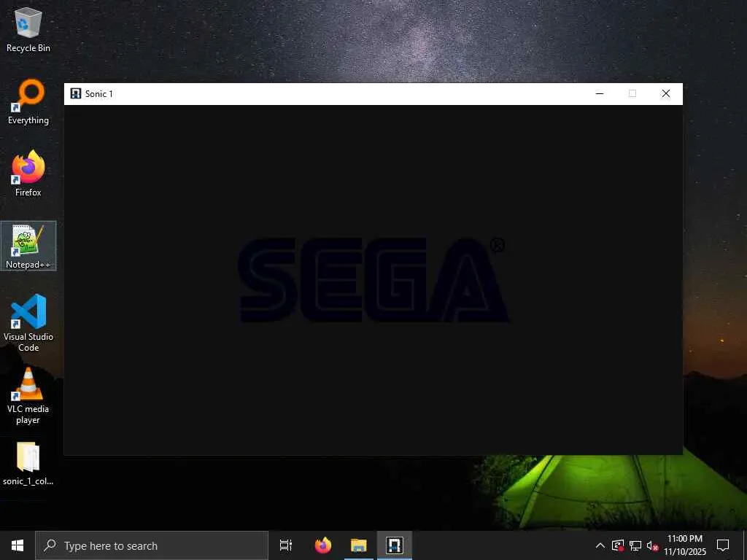Click the search magnifier icon in taskbar
747x560 pixels.
(x=50, y=545)
